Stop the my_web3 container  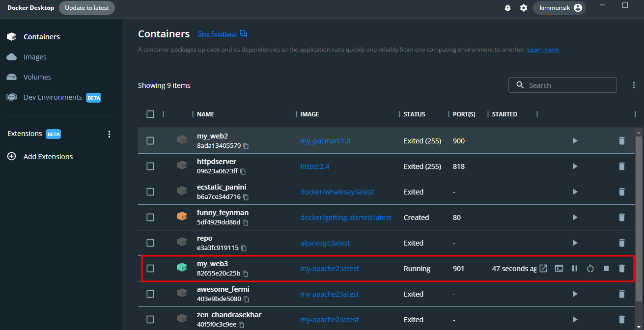tap(606, 269)
